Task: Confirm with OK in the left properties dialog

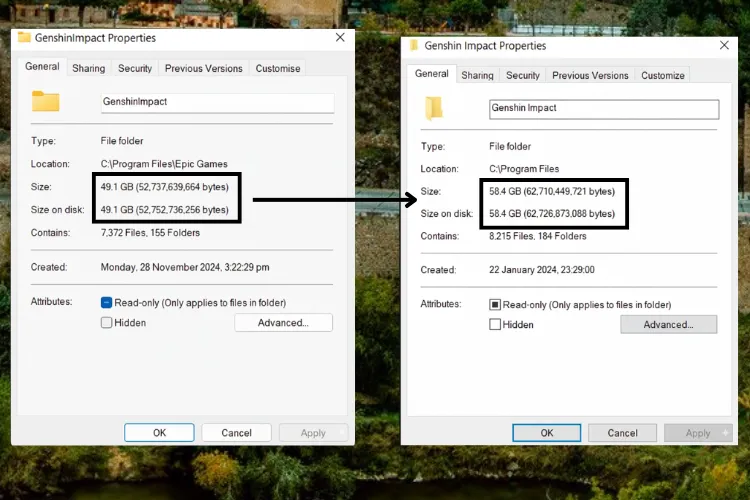Action: (159, 433)
